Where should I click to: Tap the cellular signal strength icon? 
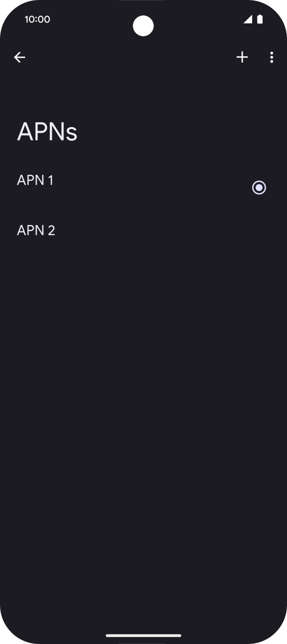(247, 20)
